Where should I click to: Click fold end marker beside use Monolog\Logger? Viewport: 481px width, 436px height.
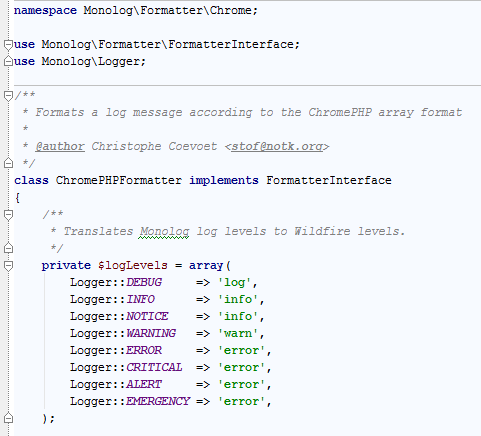[x=8, y=61]
